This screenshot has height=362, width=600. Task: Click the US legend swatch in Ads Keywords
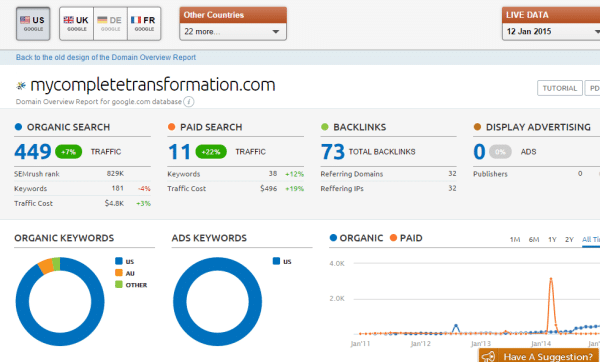point(276,261)
